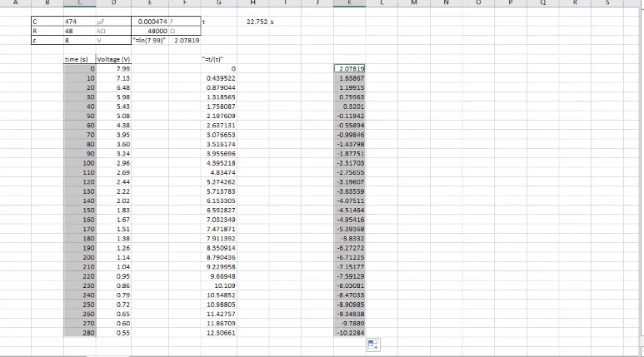This screenshot has width=644, height=357.
Task: Click column header M
Action: pos(413,2)
